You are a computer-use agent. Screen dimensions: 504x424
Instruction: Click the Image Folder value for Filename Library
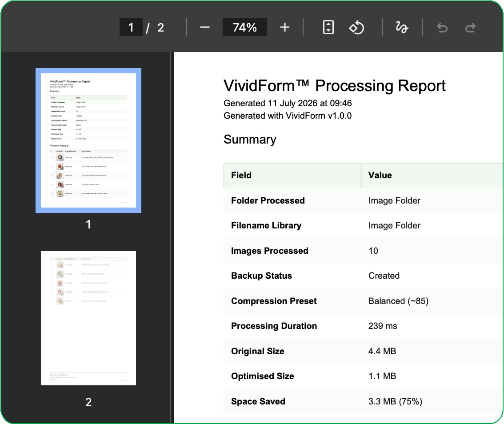pos(394,226)
